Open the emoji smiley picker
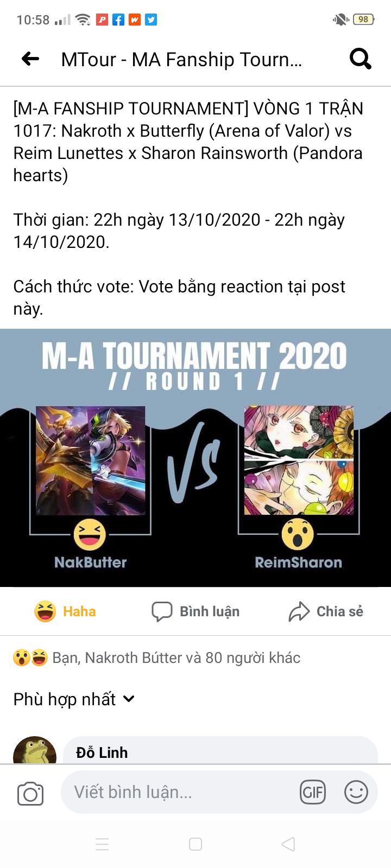 click(x=356, y=793)
